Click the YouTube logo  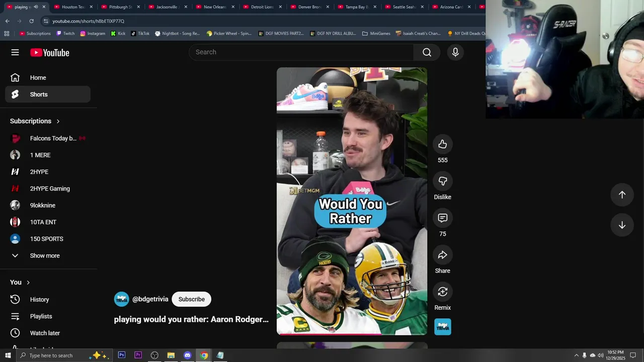click(x=49, y=52)
